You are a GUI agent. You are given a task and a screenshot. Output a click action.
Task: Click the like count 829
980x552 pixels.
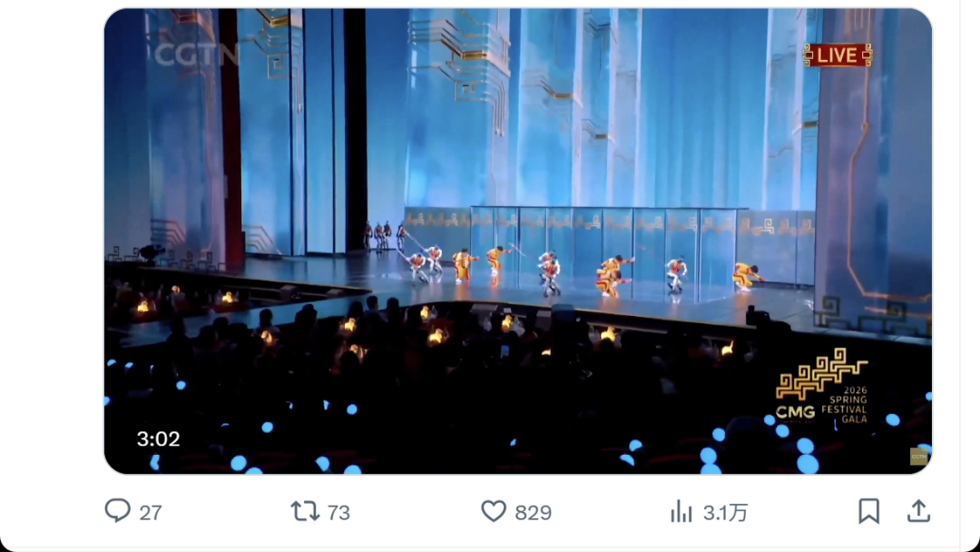coord(533,513)
